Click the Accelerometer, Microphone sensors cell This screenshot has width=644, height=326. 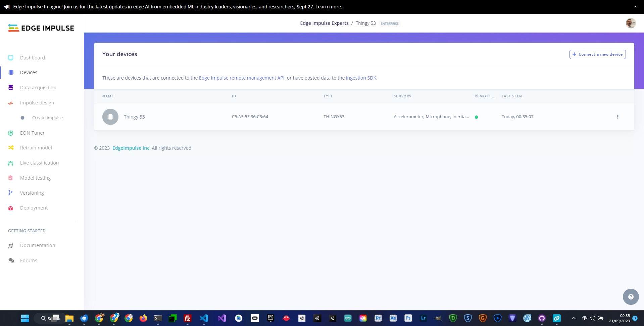(x=431, y=117)
